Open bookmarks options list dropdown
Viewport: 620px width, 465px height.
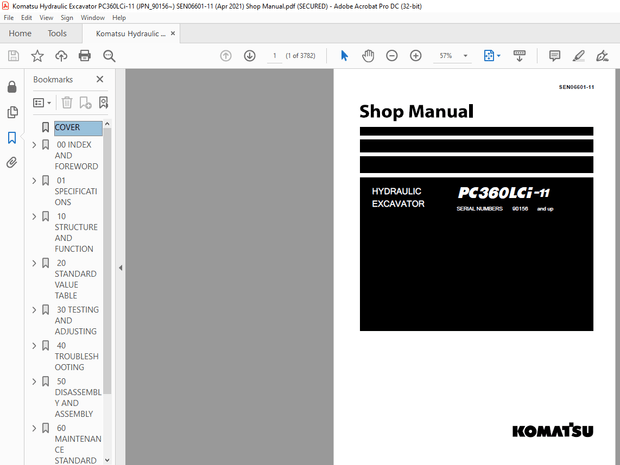click(x=42, y=103)
